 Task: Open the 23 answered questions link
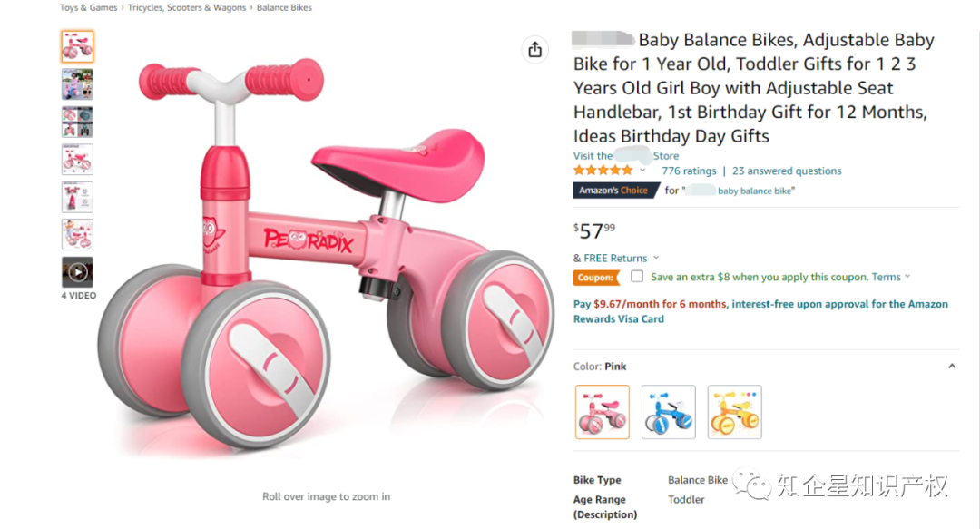click(787, 171)
